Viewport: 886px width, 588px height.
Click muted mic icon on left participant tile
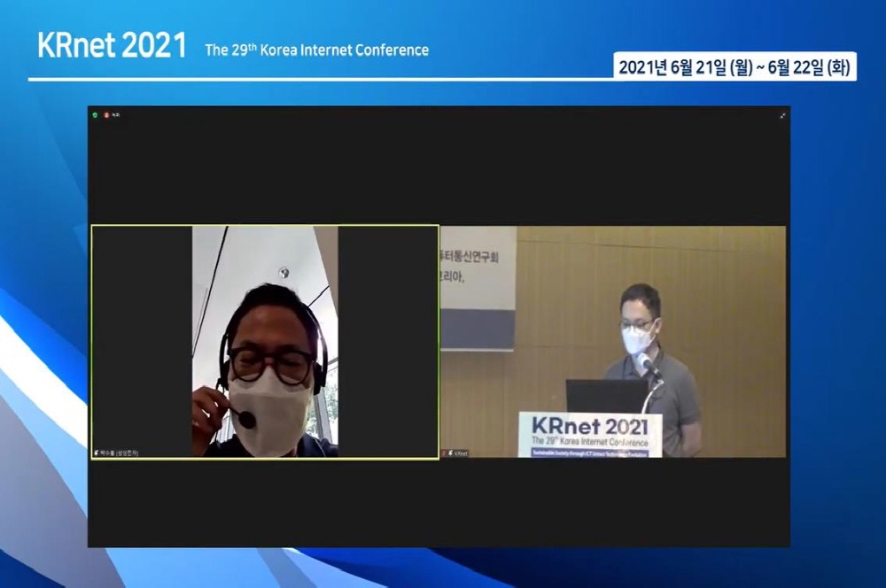(97, 453)
